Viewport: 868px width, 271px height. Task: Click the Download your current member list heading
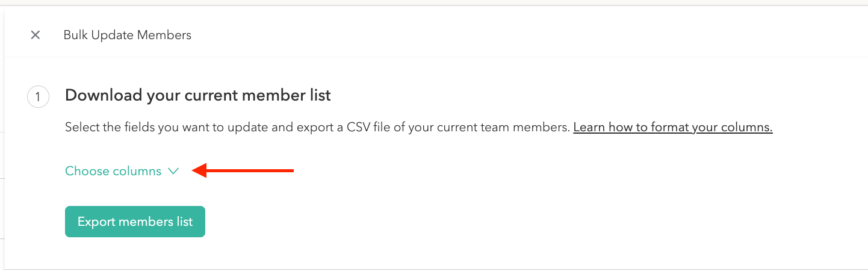click(x=198, y=95)
